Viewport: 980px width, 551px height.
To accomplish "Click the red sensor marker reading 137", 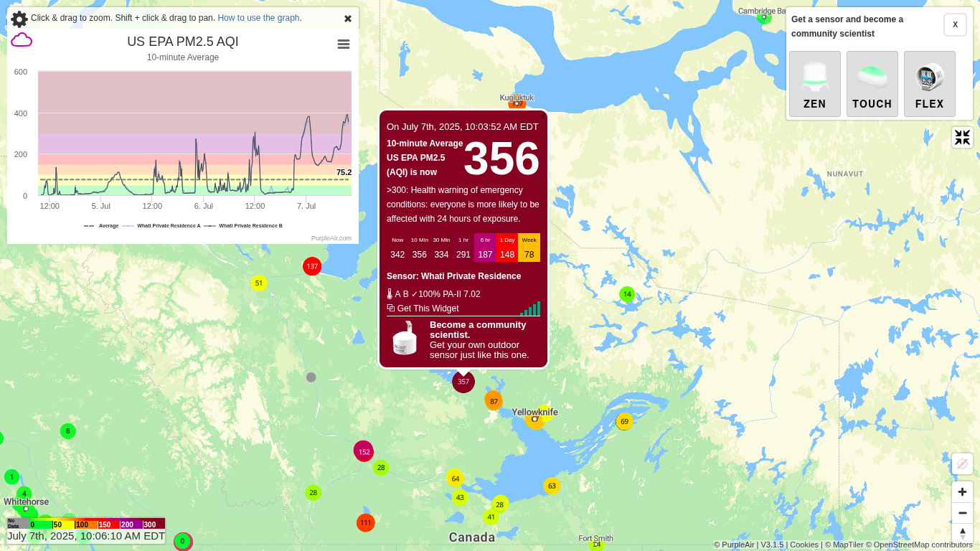I will coord(312,266).
